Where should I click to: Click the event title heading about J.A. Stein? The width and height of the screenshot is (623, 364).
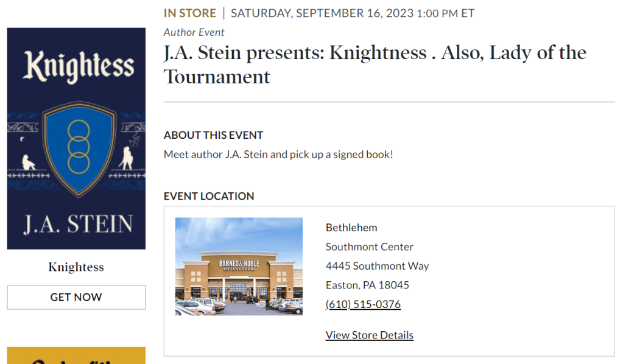[375, 65]
